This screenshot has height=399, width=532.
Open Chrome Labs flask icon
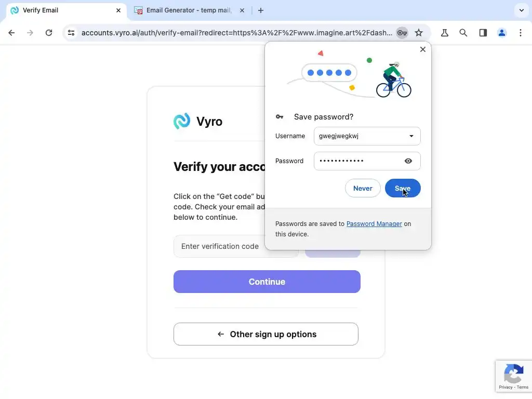[x=445, y=33]
